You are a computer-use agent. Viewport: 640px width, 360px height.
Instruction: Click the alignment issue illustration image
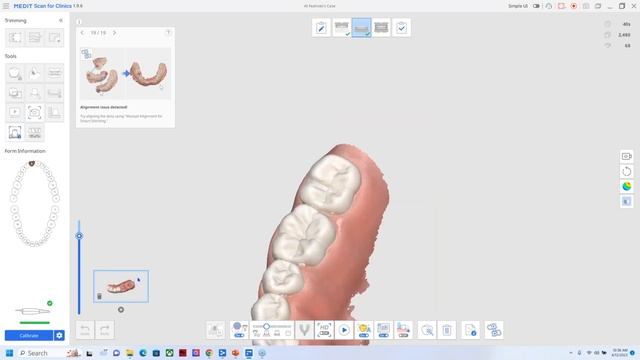pyautogui.click(x=125, y=73)
